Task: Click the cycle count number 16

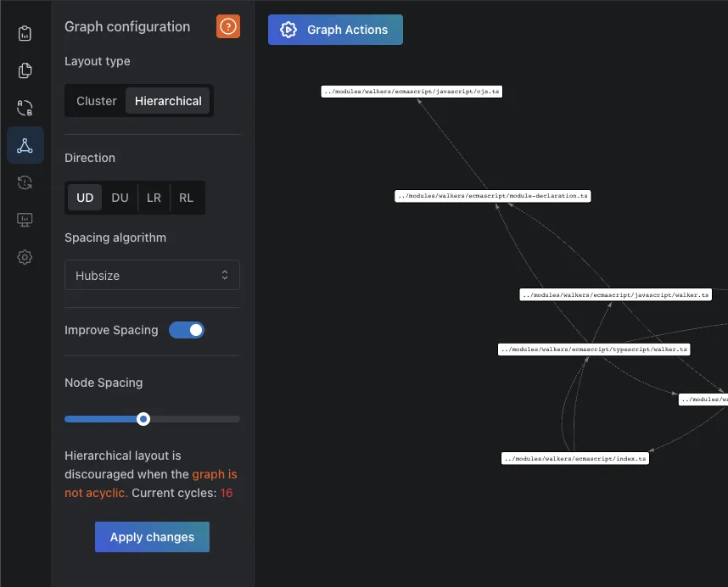Action: tap(227, 493)
